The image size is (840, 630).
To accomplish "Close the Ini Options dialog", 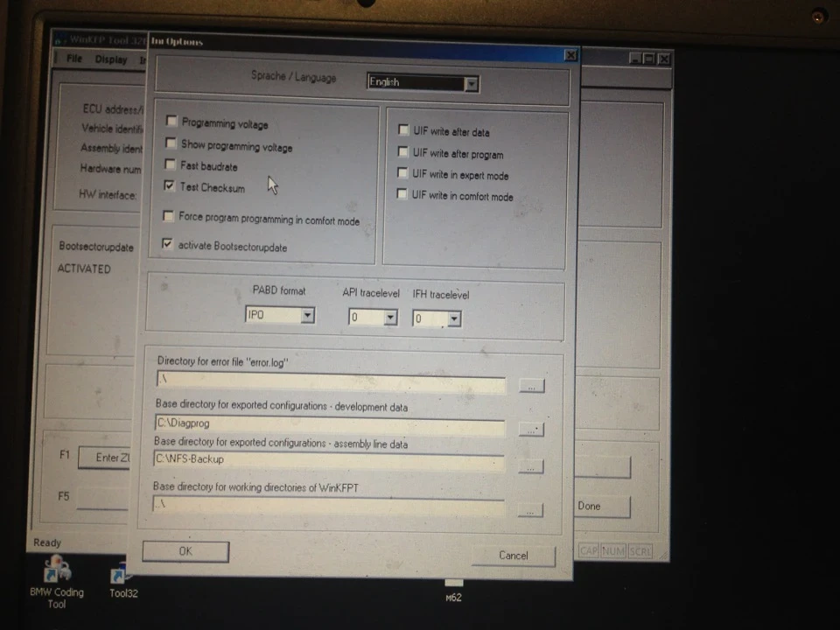I will tap(570, 55).
